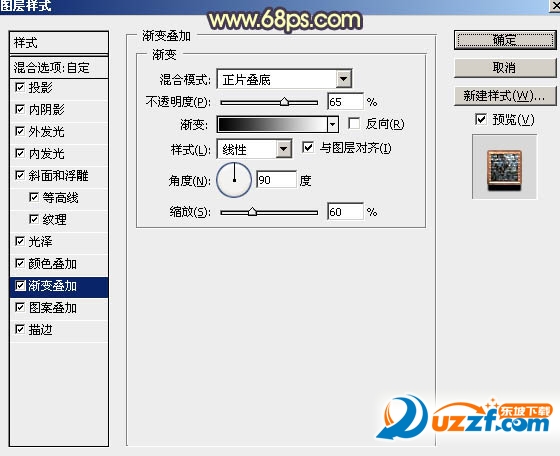
Task: Click the style preview thumbnail
Action: 504,167
